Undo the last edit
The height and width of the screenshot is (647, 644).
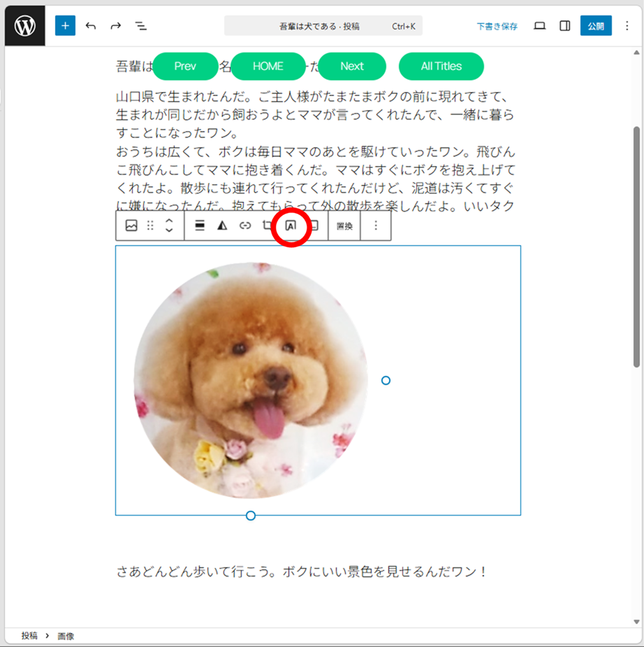click(91, 26)
